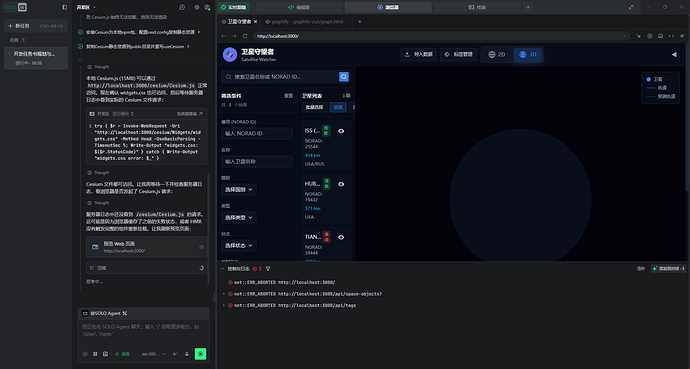Toggle visibility of the HUB satellite

click(x=341, y=184)
